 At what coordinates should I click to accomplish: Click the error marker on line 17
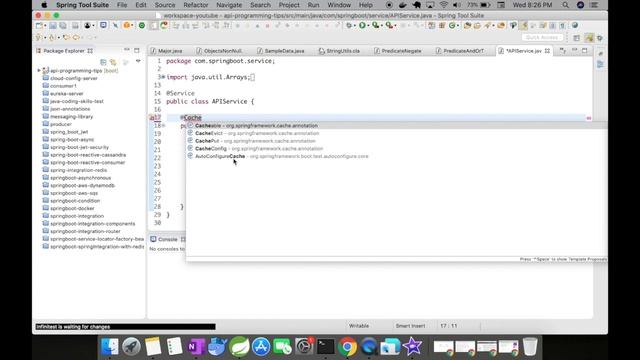[x=151, y=118]
